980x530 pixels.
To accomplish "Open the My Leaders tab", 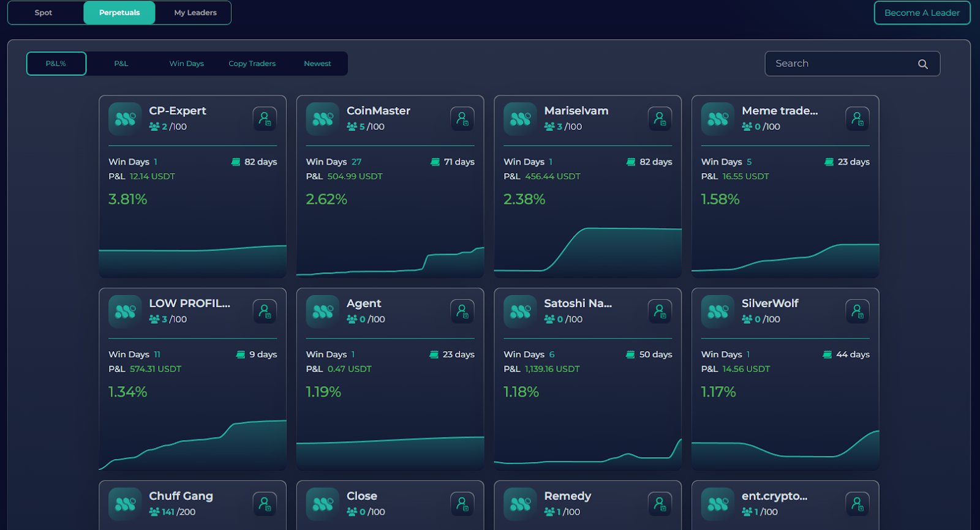I will 195,13.
